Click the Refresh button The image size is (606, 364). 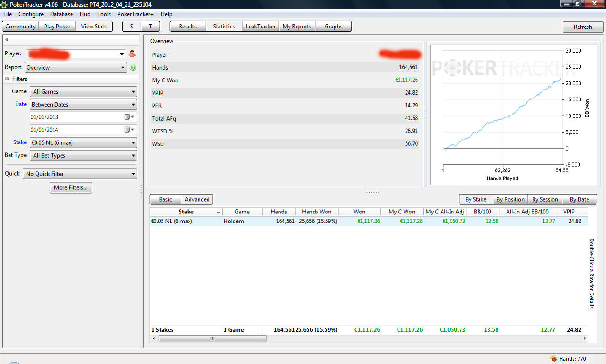(x=583, y=27)
